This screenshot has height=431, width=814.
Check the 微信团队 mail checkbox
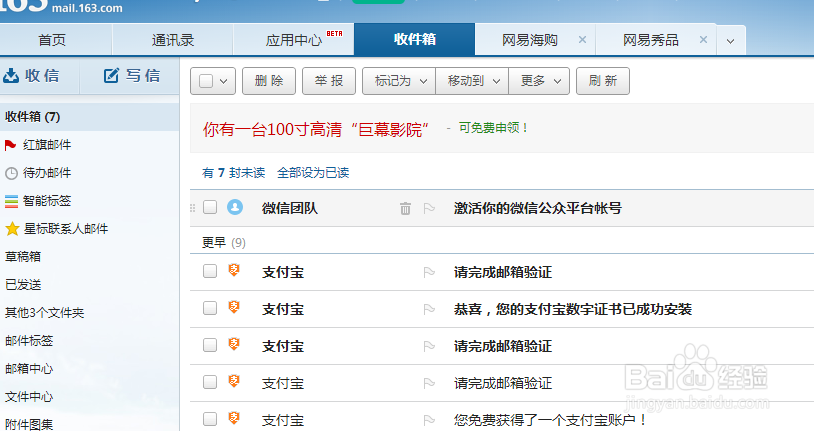click(210, 207)
